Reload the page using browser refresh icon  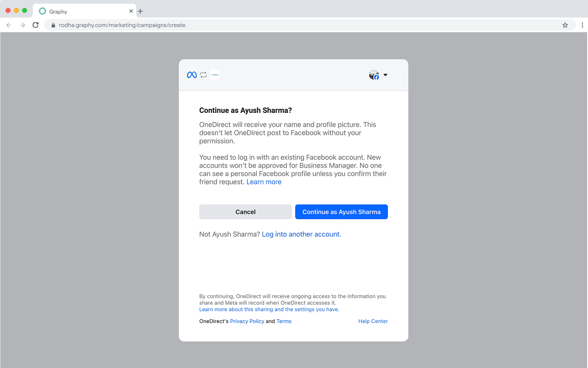coord(36,25)
